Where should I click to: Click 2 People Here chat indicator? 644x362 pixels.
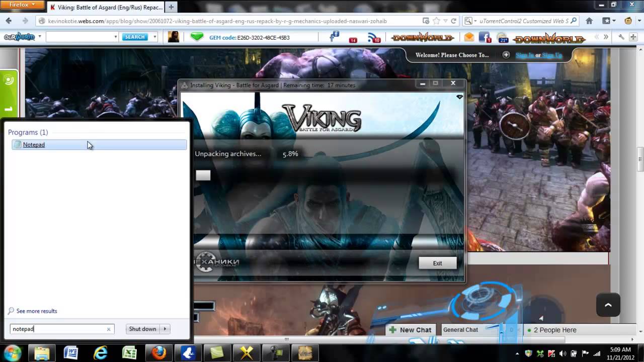[x=555, y=330]
